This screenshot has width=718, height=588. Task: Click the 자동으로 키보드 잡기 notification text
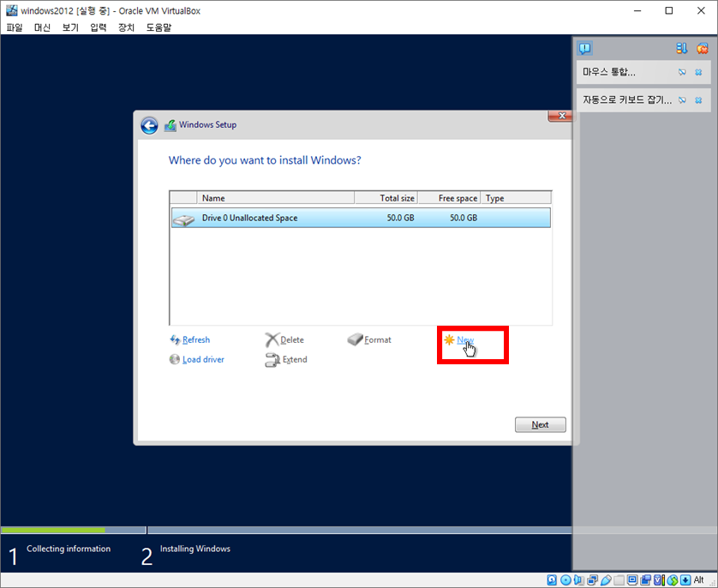point(627,100)
